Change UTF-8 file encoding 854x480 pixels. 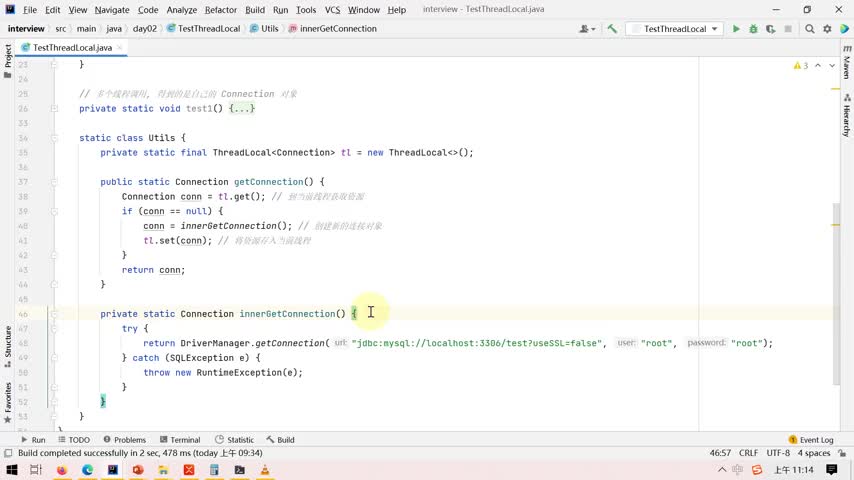[778, 453]
